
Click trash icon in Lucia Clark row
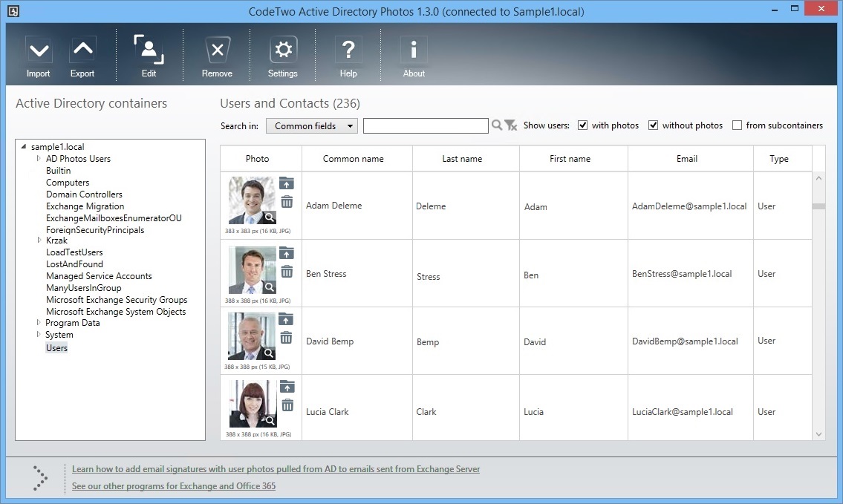287,405
